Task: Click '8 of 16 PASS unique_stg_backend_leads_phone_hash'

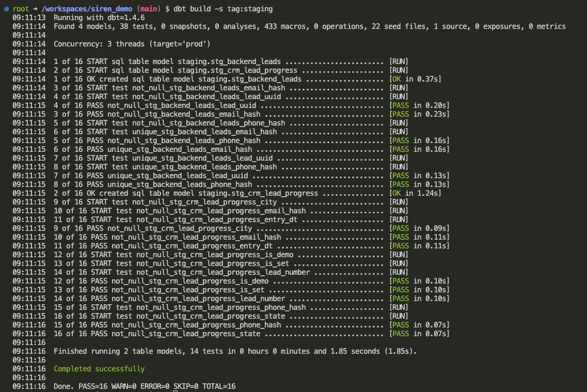Action: (153, 184)
